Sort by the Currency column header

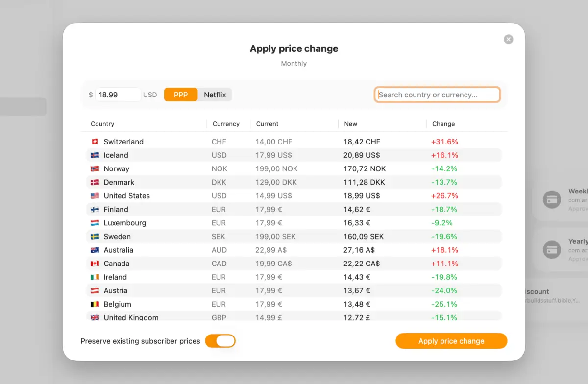coord(226,124)
